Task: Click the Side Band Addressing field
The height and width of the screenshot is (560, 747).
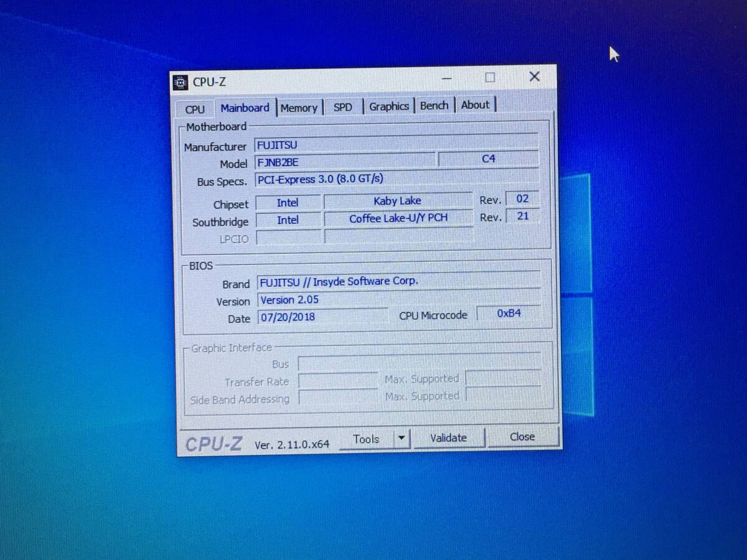Action: 337,398
